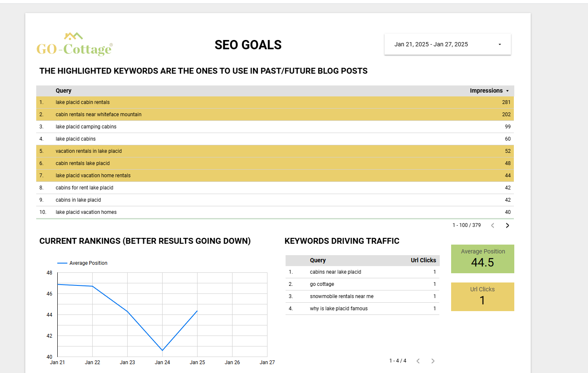Select row 'lake placid cabin rentals'
The height and width of the screenshot is (373, 588).
pos(275,102)
